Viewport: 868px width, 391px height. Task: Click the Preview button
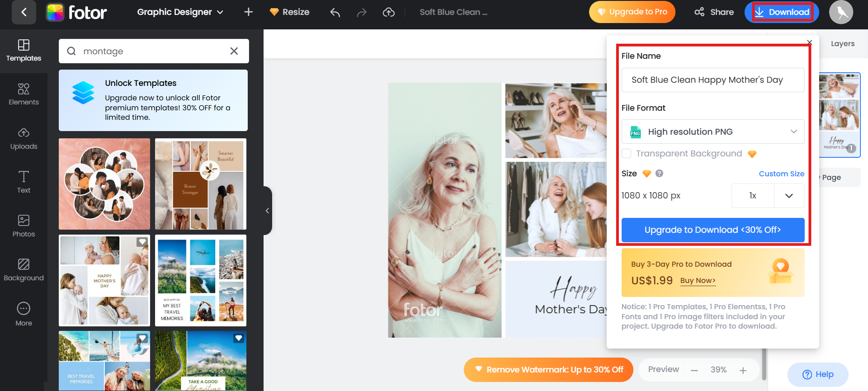[x=663, y=369]
